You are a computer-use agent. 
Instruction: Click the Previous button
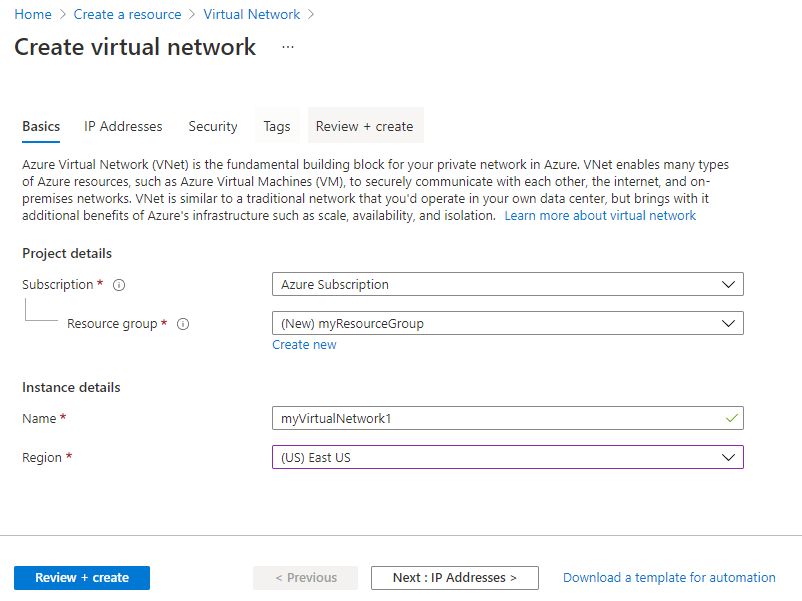pyautogui.click(x=305, y=578)
